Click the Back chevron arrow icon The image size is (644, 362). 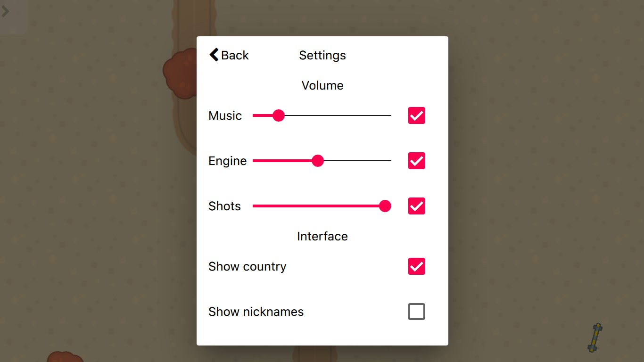pos(214,55)
